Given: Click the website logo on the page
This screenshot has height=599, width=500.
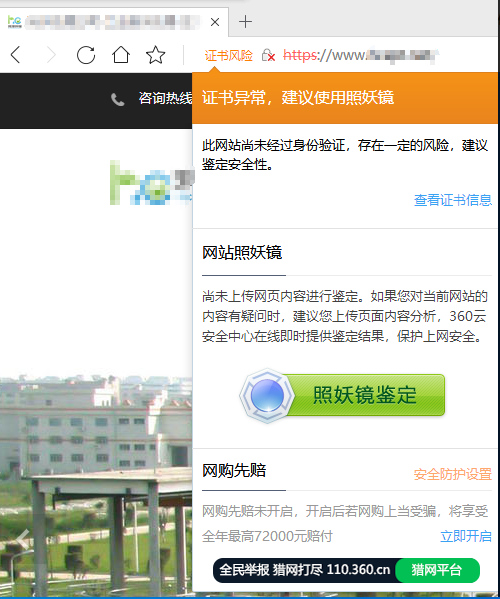Looking at the screenshot, I should (x=152, y=183).
